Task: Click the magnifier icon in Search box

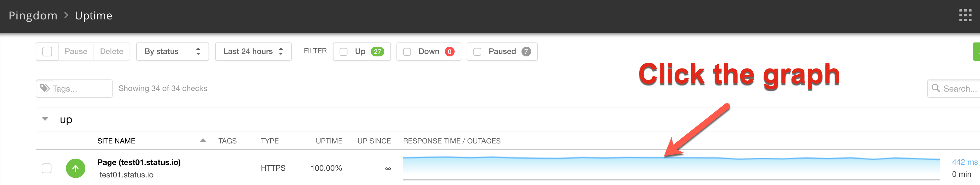Action: (x=936, y=88)
